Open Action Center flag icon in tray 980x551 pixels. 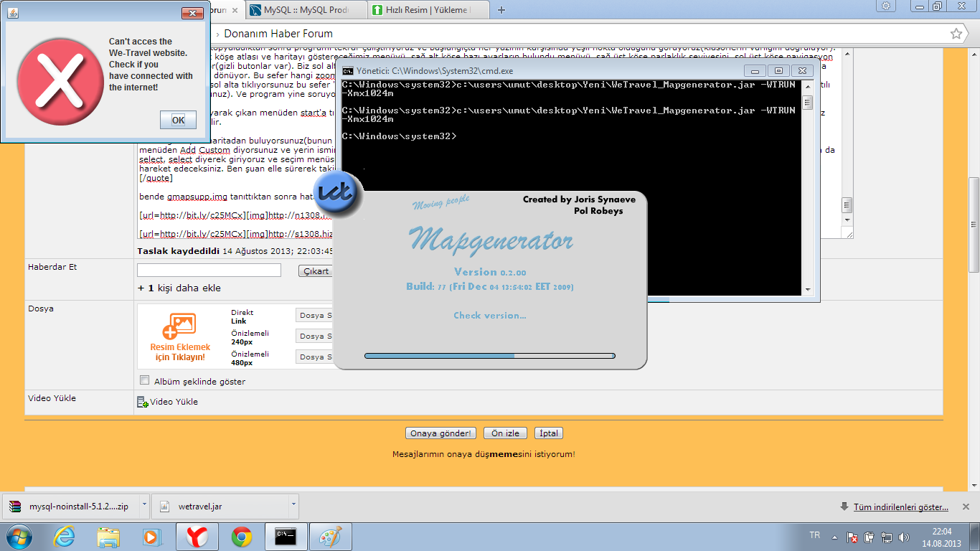[x=852, y=537]
